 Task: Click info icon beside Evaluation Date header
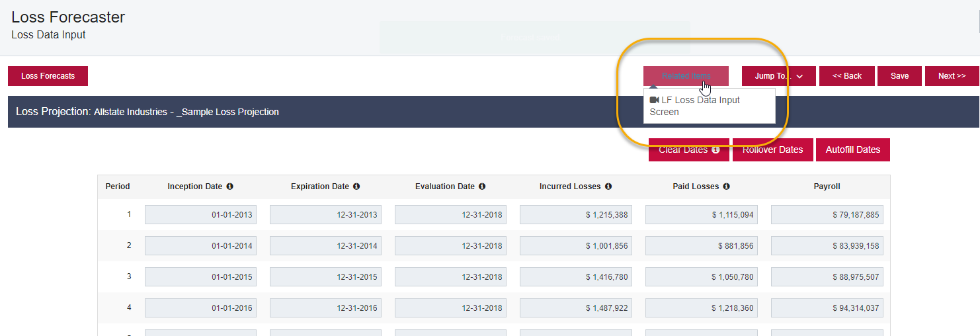click(482, 187)
